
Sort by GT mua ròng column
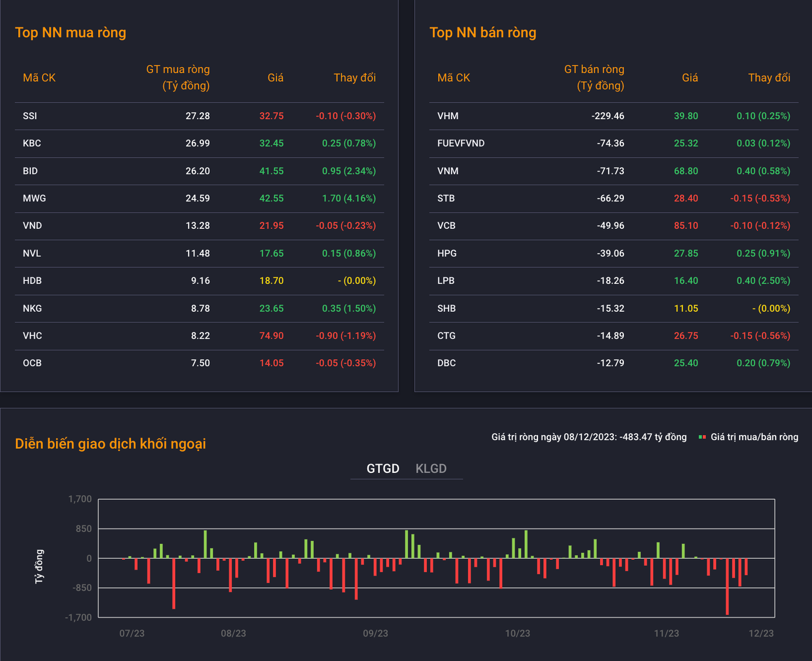point(178,78)
